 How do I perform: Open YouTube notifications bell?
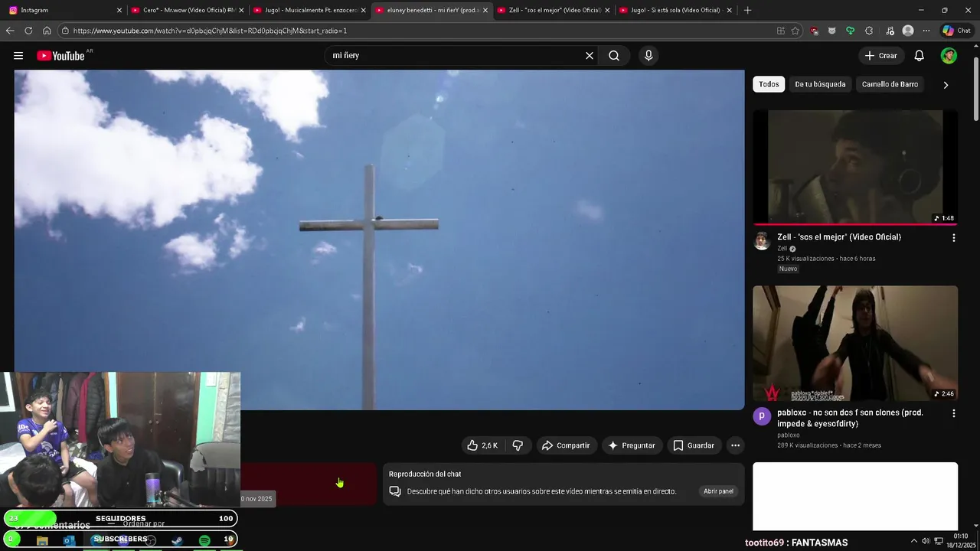(920, 55)
